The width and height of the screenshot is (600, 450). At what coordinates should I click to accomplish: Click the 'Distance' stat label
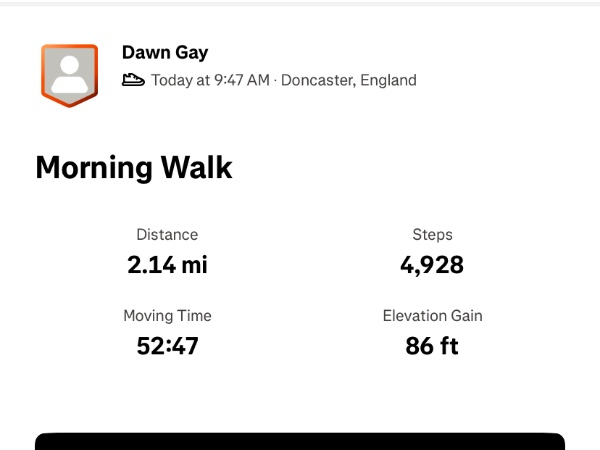click(167, 234)
